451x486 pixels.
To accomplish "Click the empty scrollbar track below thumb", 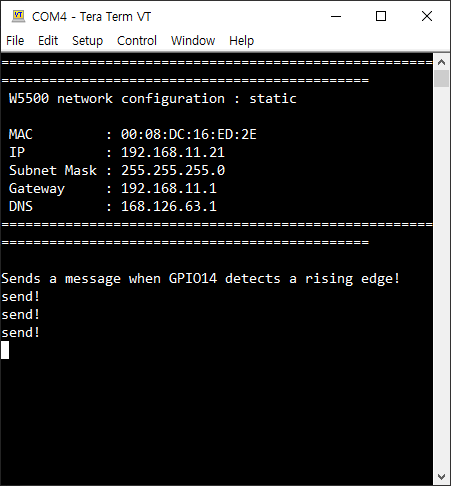I will click(x=442, y=277).
